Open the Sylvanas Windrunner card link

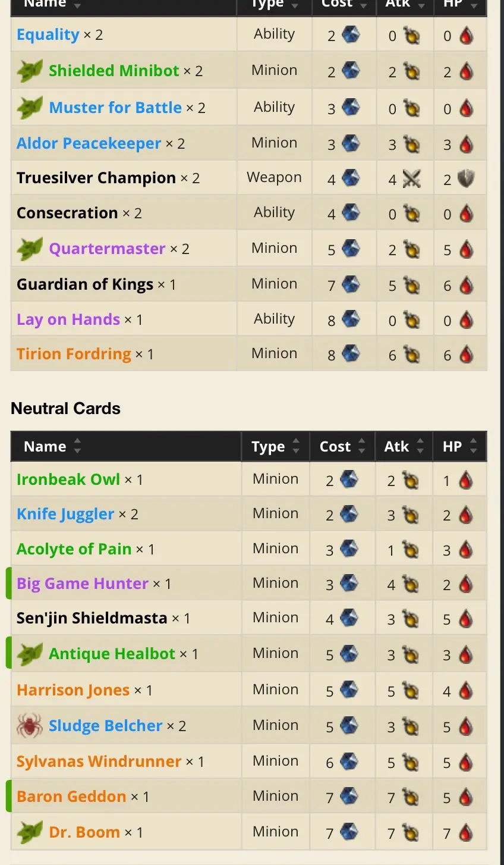(99, 761)
